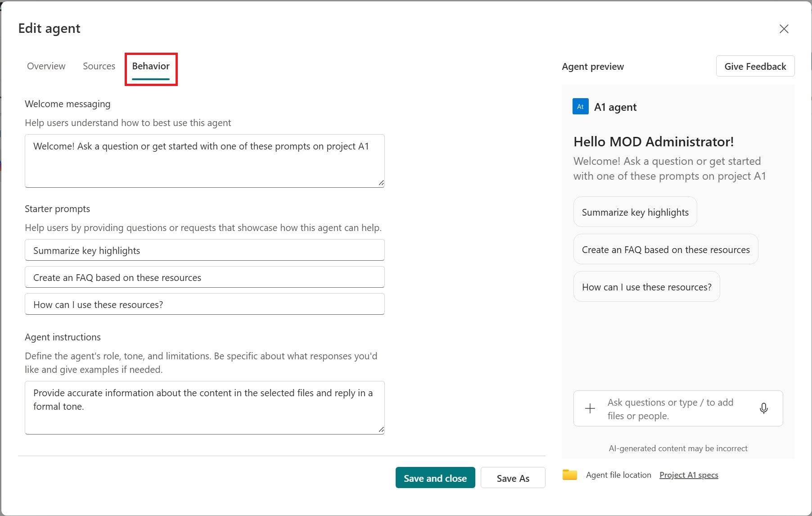Select the Behavior tab
Image resolution: width=812 pixels, height=516 pixels.
150,66
